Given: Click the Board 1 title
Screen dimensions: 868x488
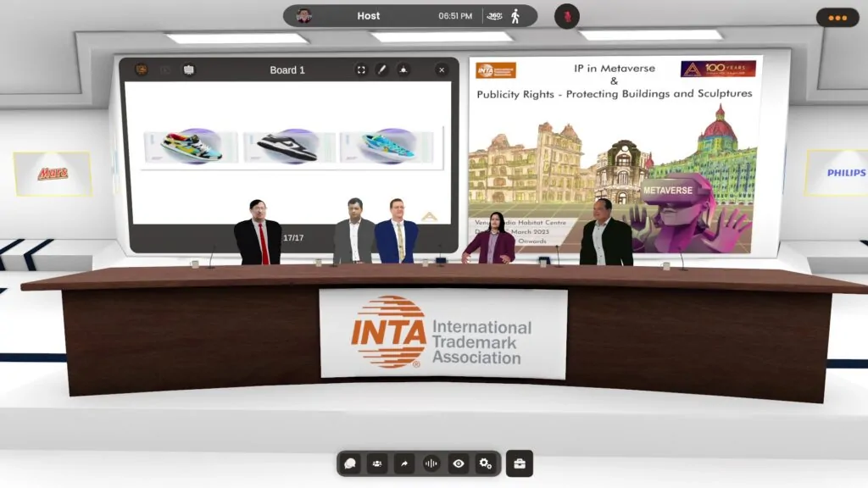Looking at the screenshot, I should click(287, 70).
